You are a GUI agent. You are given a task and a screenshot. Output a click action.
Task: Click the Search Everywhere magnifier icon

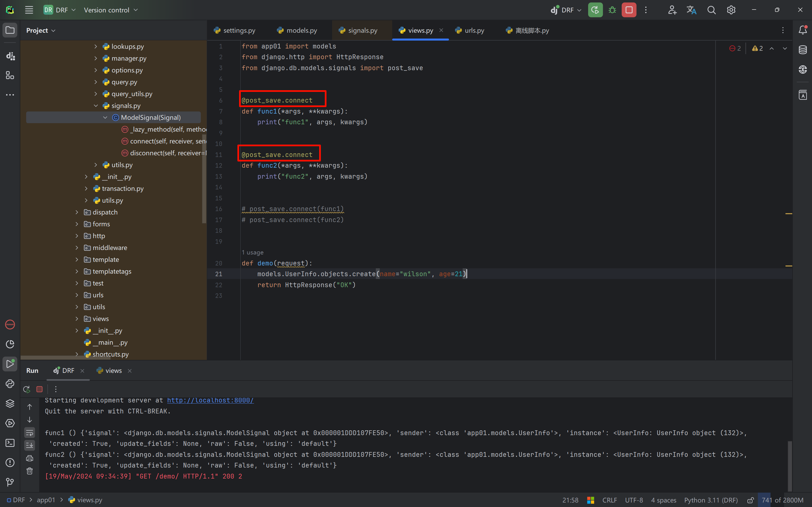(x=711, y=10)
